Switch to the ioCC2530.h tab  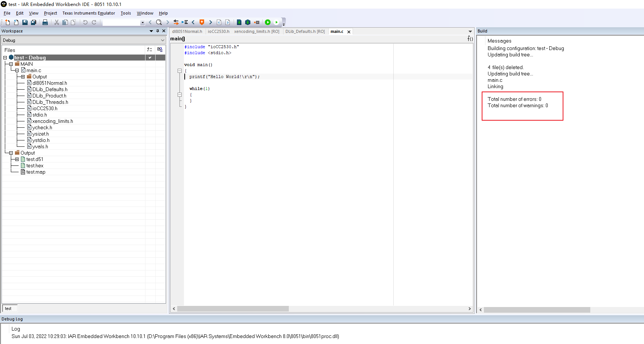coord(219,31)
